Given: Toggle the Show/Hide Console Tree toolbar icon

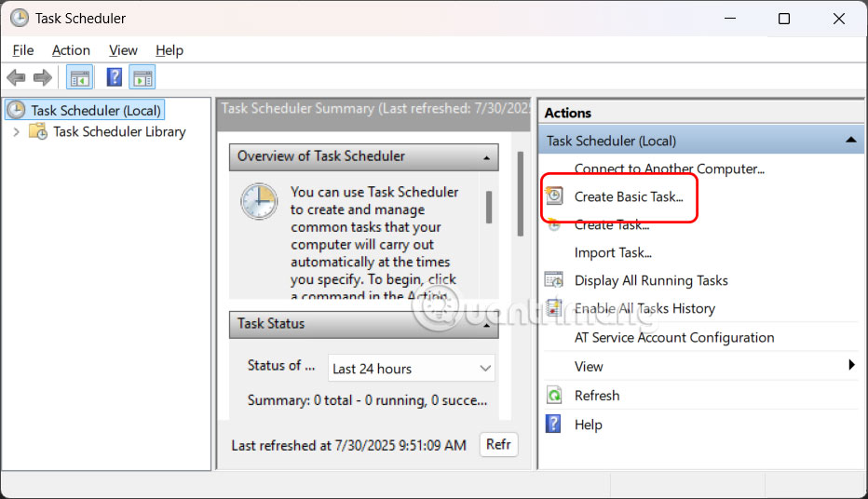Looking at the screenshot, I should pos(79,77).
